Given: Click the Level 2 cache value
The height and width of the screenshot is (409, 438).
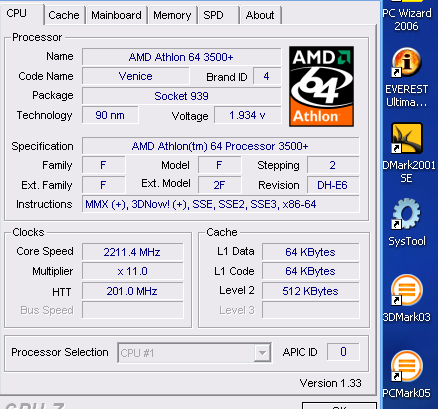Looking at the screenshot, I should click(311, 291).
